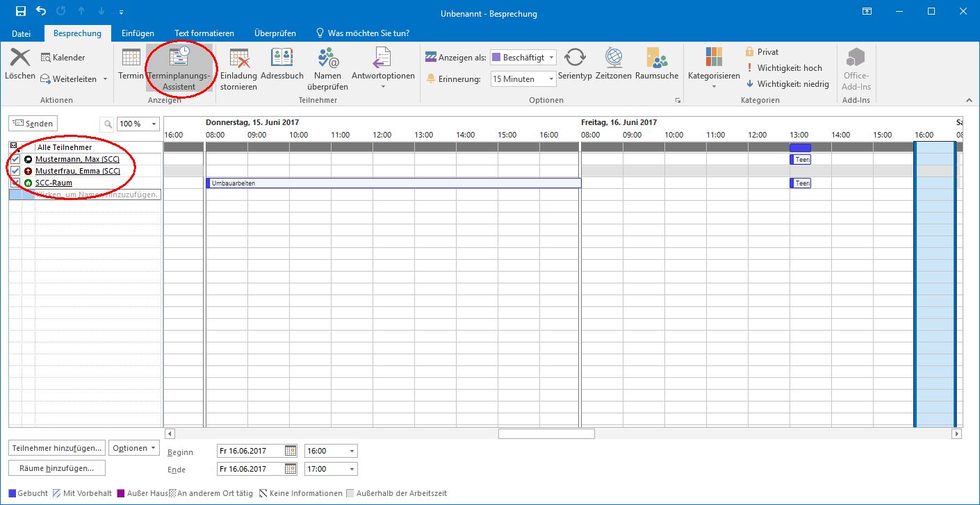Click Einladung stornieren
The height and width of the screenshot is (505, 980).
(x=238, y=69)
